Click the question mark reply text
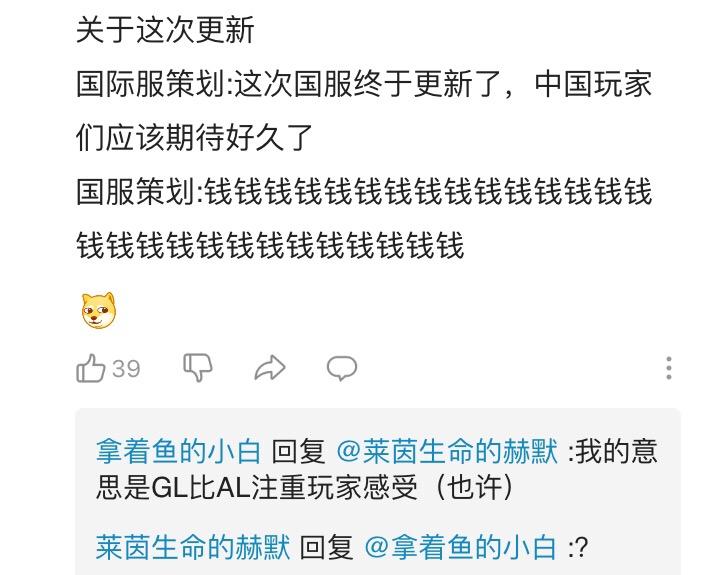This screenshot has width=705, height=575. point(581,548)
